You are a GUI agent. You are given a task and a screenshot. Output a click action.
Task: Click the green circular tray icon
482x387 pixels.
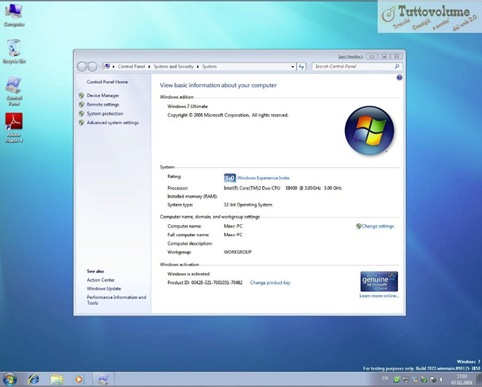point(397,379)
